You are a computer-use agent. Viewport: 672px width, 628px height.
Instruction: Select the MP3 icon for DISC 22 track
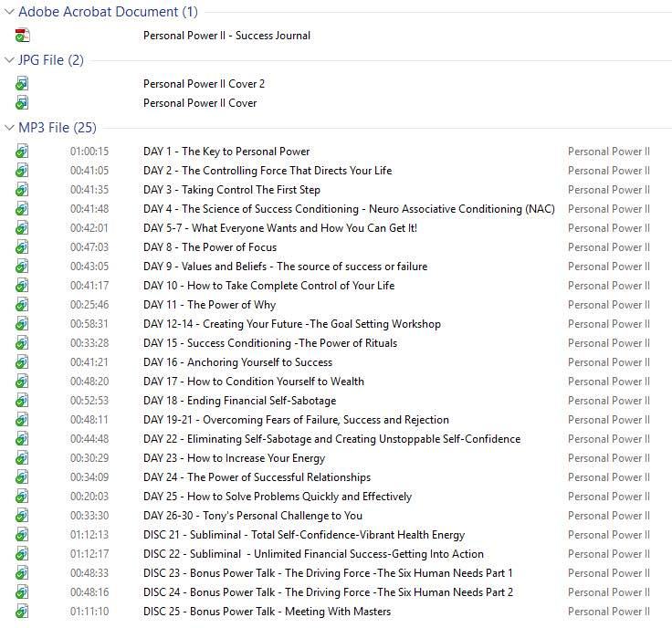click(x=22, y=554)
